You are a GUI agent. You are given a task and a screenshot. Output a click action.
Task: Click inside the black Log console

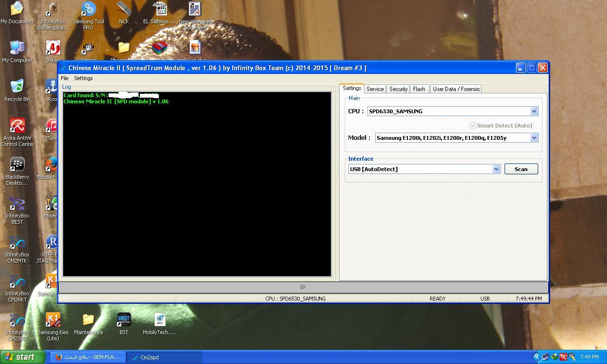tap(197, 184)
